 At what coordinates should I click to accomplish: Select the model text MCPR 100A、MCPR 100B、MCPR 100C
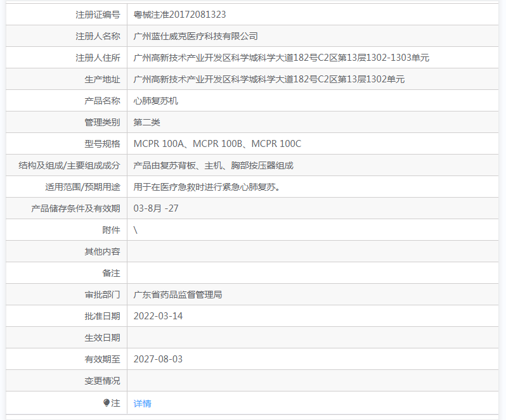217,144
